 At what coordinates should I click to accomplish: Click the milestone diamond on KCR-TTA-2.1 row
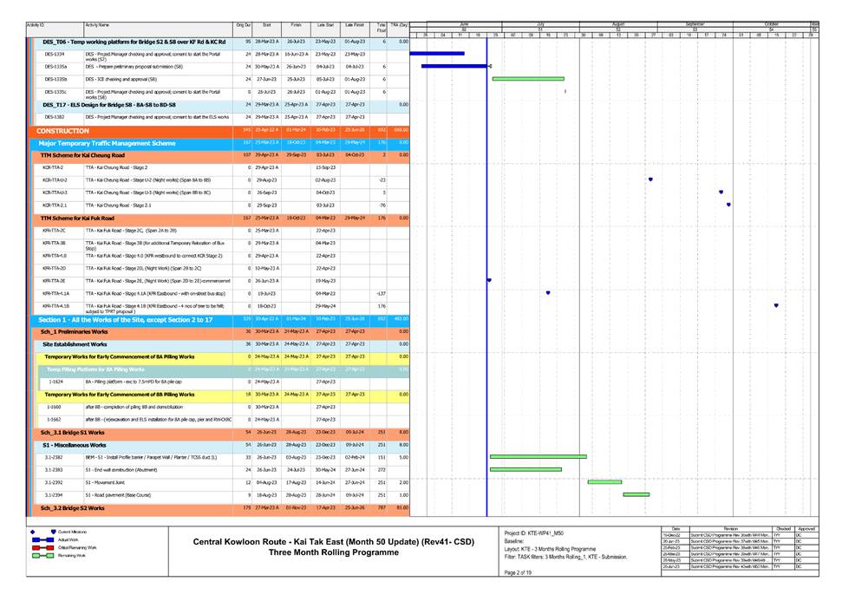pos(728,205)
